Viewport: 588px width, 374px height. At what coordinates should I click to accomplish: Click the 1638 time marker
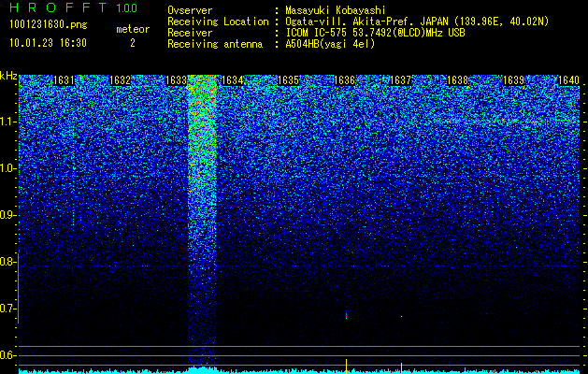click(457, 80)
